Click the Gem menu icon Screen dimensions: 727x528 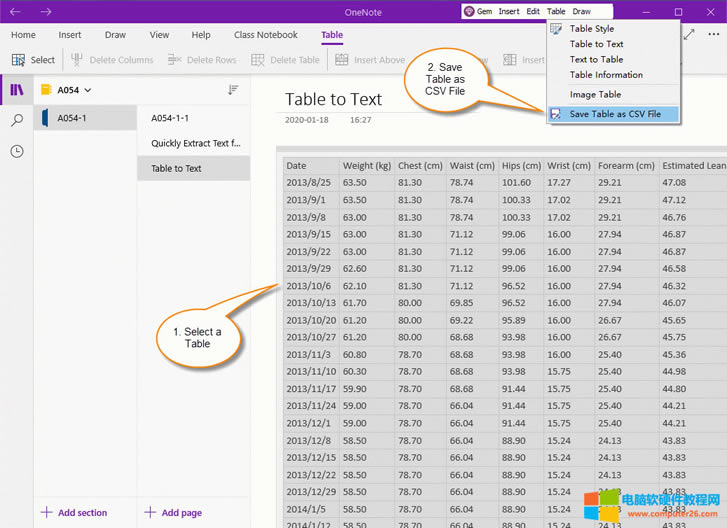tap(469, 12)
